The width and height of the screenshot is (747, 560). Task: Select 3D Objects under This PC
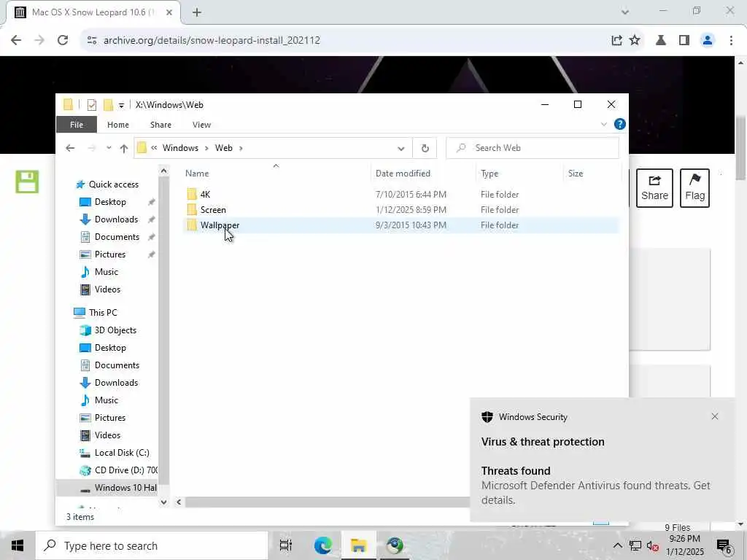pyautogui.click(x=115, y=330)
